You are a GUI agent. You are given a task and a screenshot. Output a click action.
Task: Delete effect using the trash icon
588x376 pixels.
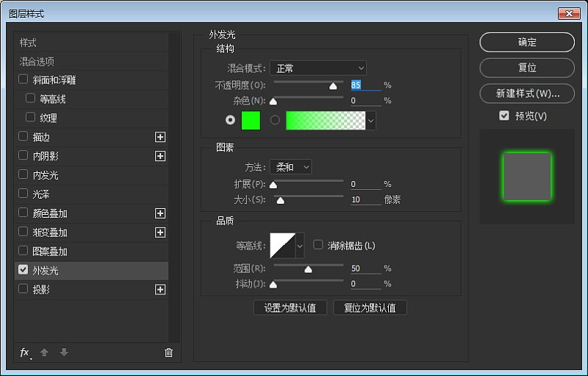point(169,352)
